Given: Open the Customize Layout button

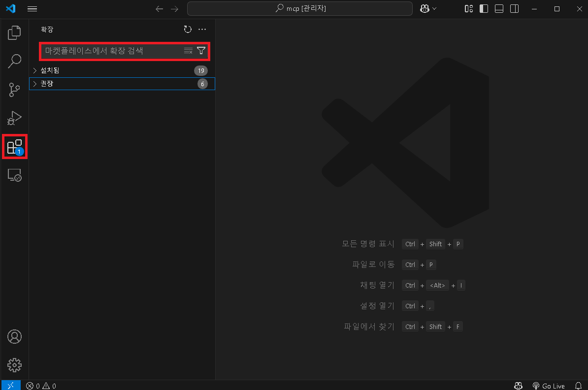Looking at the screenshot, I should (469, 9).
